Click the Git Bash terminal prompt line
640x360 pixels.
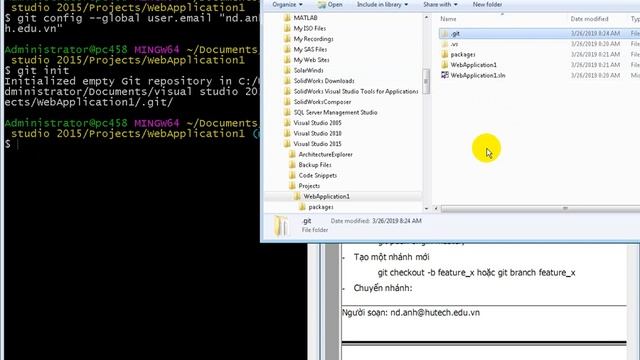[x=11, y=144]
